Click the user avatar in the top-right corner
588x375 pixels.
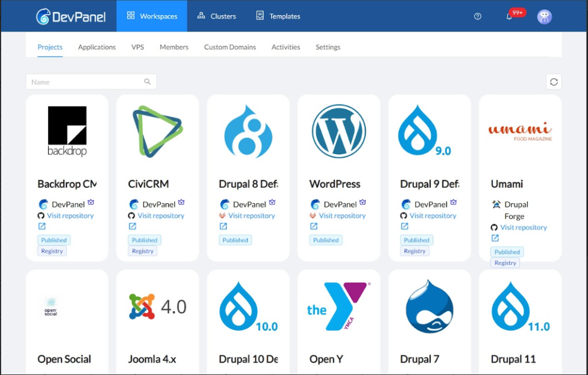tap(544, 16)
